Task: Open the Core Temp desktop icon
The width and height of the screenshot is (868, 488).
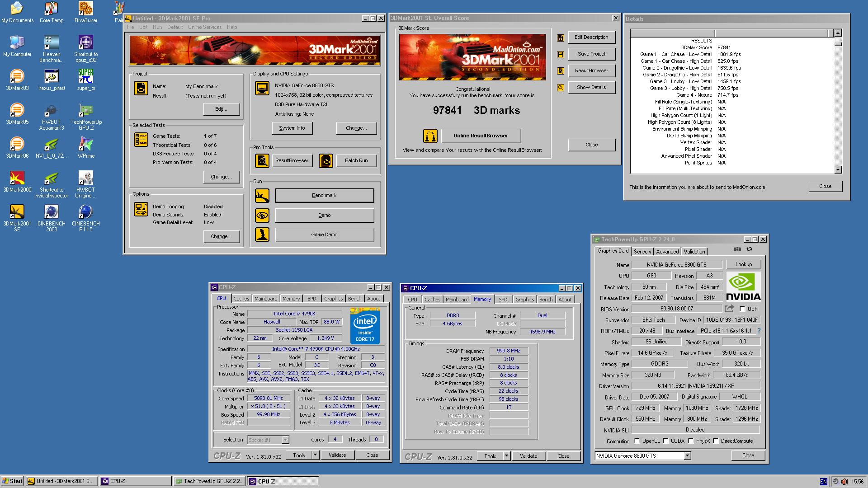Action: [52, 12]
